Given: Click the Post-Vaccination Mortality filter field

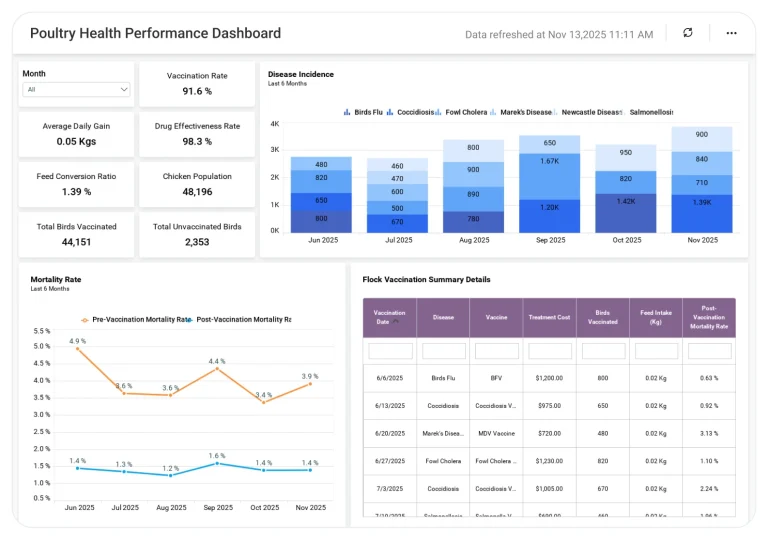Looking at the screenshot, I should tap(710, 351).
